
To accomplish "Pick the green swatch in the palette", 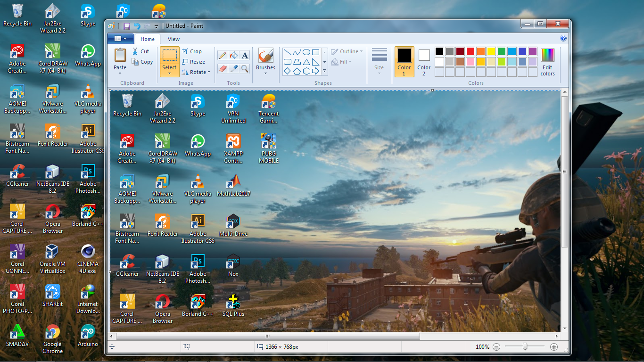I will pyautogui.click(x=501, y=51).
